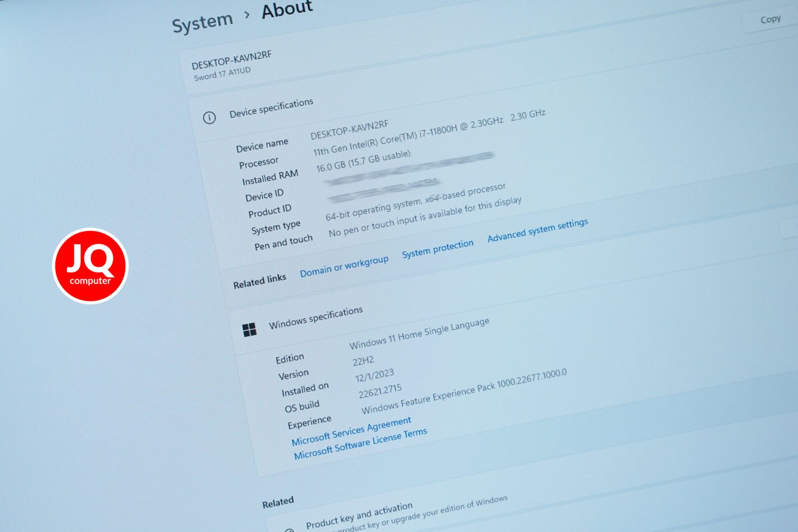Select Windows 11 Home Single Language edition text

pos(419,334)
